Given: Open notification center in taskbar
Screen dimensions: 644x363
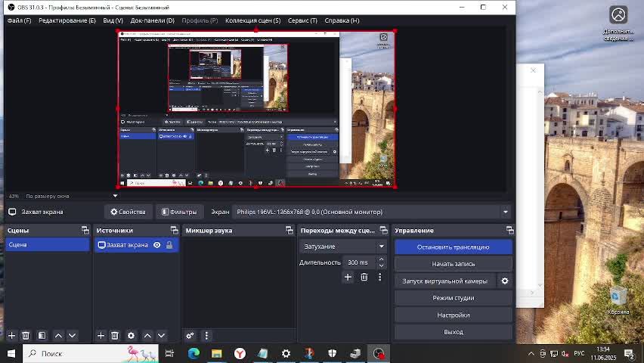Looking at the screenshot, I should pyautogui.click(x=629, y=353).
